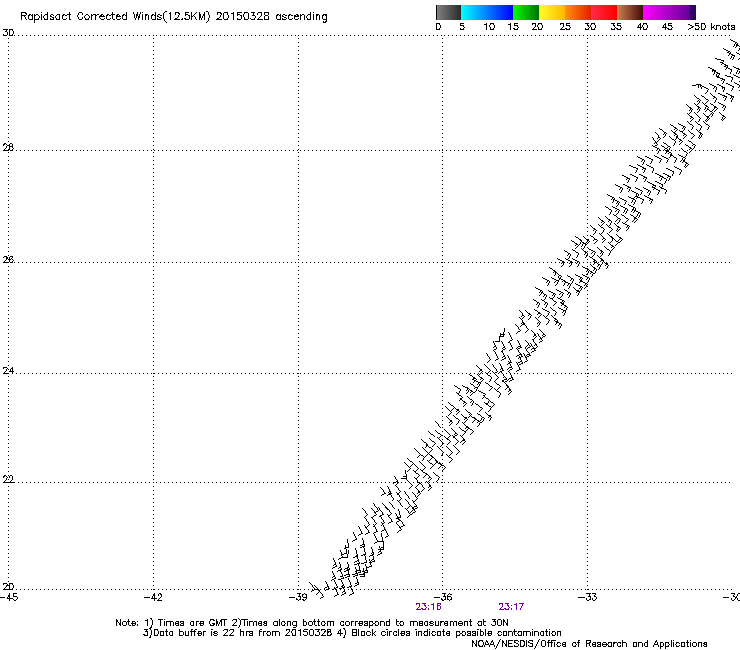Click the word 'ascending' in the title
Screen dimensions: 740x650
[301, 17]
